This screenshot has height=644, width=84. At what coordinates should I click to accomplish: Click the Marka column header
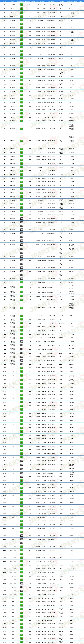tap(4, 1)
